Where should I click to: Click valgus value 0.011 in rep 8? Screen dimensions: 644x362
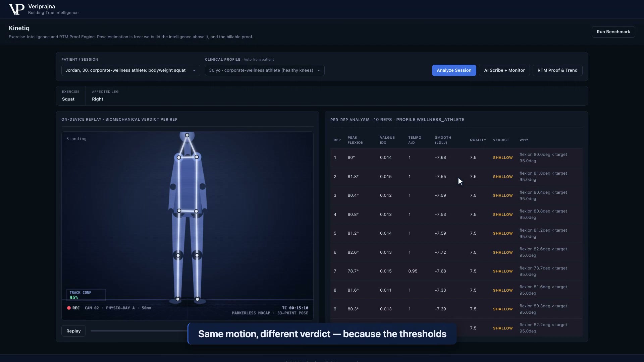tap(386, 290)
